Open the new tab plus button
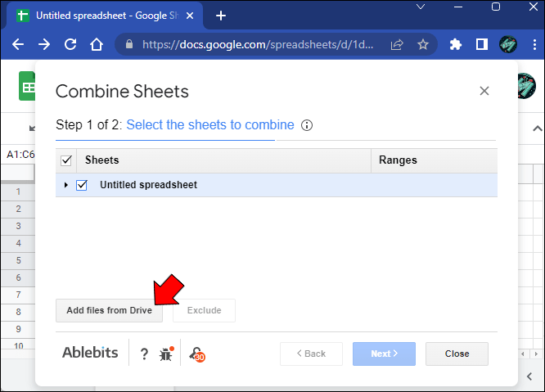The height and width of the screenshot is (392, 545). pos(220,16)
